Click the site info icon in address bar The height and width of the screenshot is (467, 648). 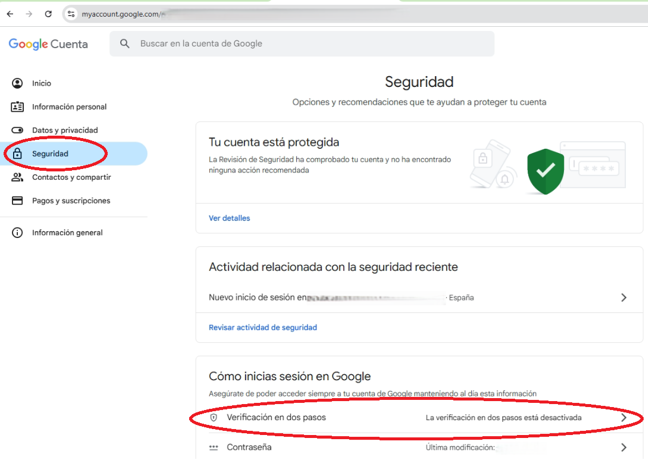pos(71,14)
